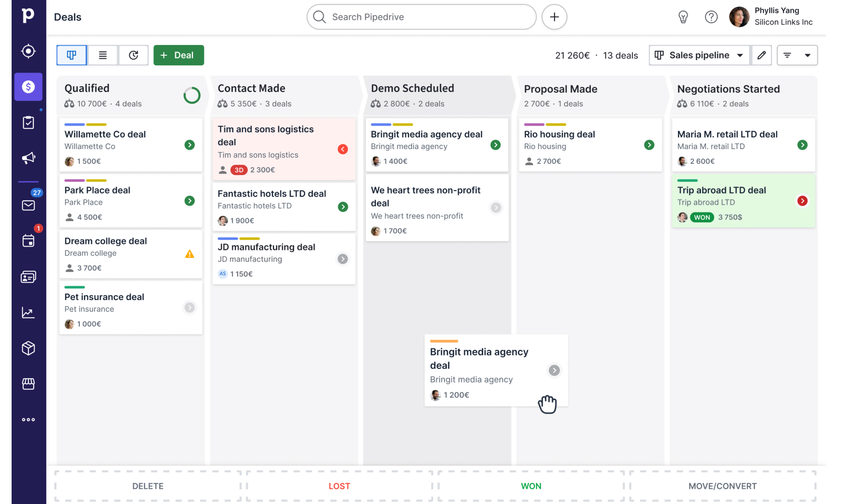Open the help question mark icon
842x504 pixels.
click(711, 17)
